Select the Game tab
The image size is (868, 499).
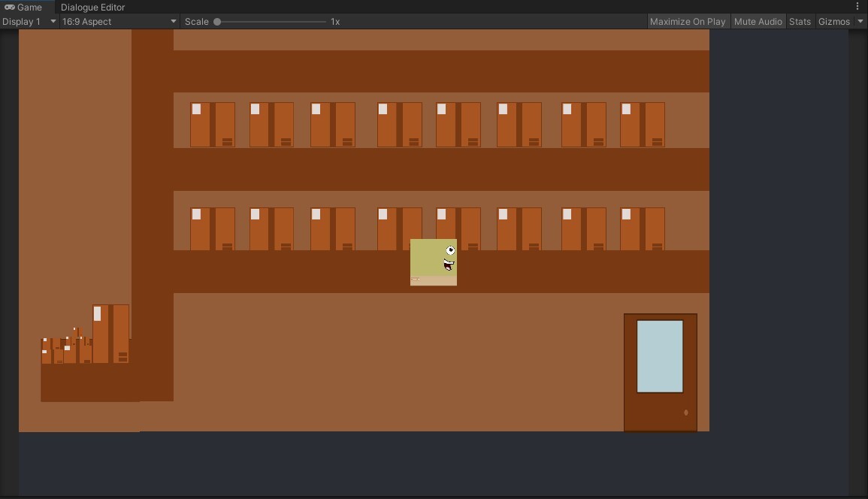[x=27, y=8]
